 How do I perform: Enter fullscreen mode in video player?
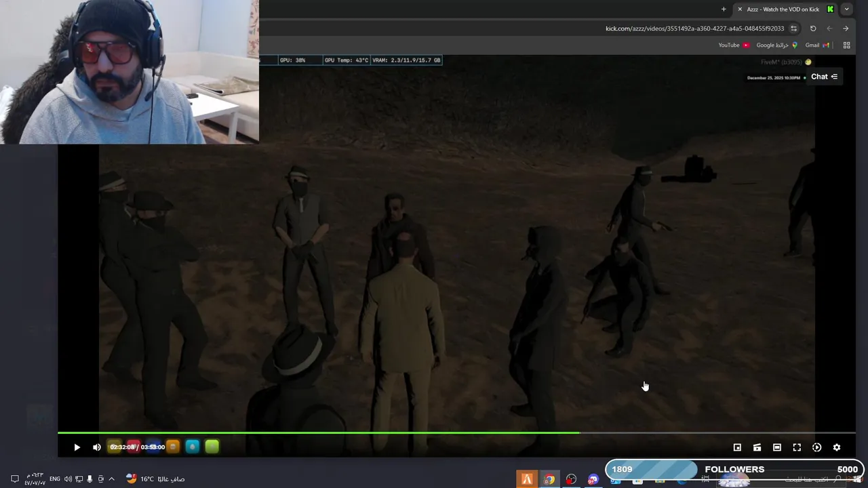[797, 447]
